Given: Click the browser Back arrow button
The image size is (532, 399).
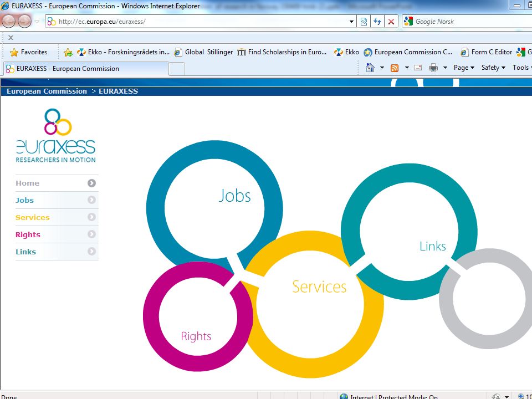Looking at the screenshot, I should click(x=8, y=22).
